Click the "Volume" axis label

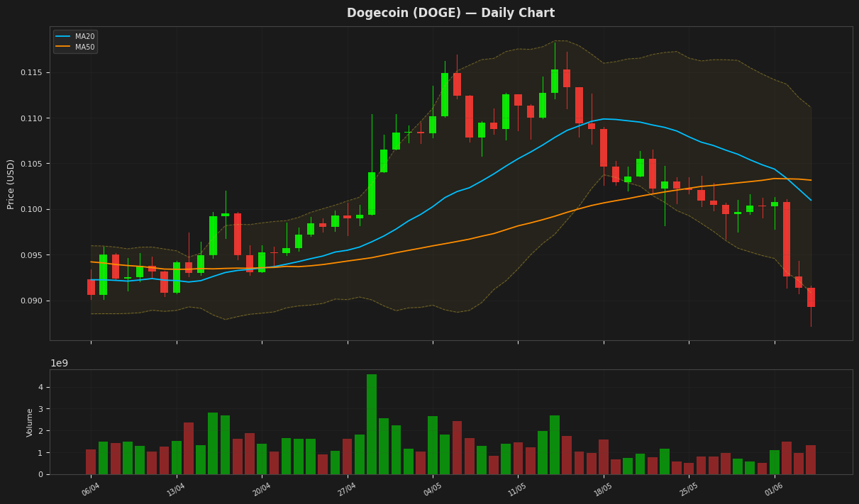(30, 422)
